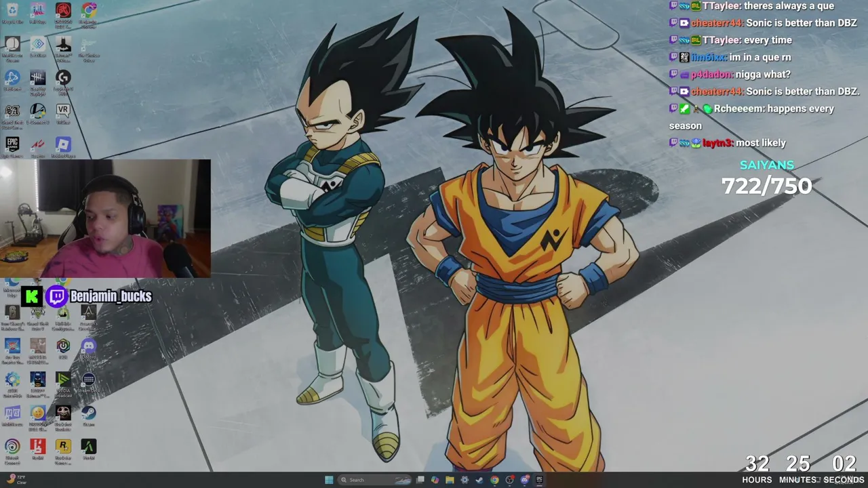Open Ubisoft Connect desktop icon
This screenshot has width=868, height=488.
coord(12,450)
